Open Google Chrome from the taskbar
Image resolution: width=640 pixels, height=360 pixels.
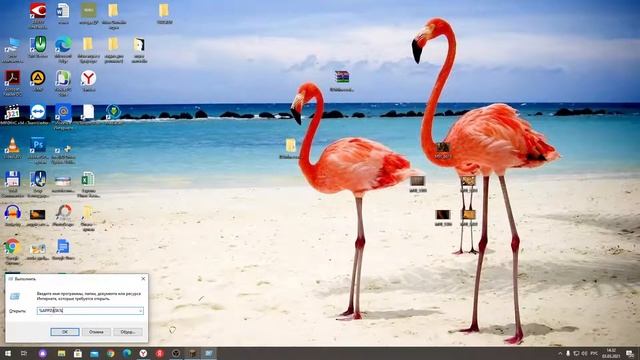pos(111,353)
